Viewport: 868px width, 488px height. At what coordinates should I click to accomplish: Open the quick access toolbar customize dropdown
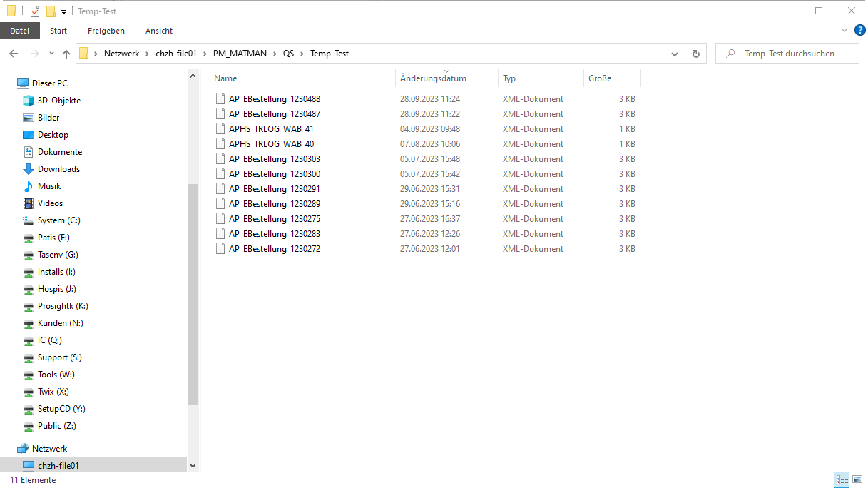[x=63, y=12]
